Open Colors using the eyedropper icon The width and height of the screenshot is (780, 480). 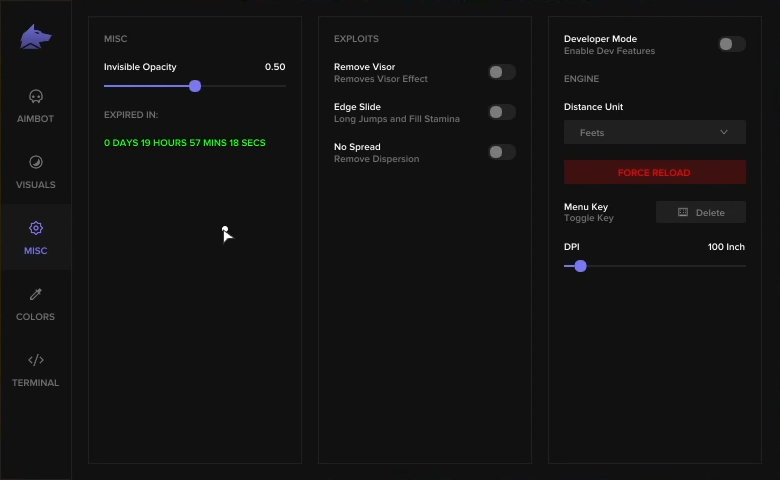[36, 294]
